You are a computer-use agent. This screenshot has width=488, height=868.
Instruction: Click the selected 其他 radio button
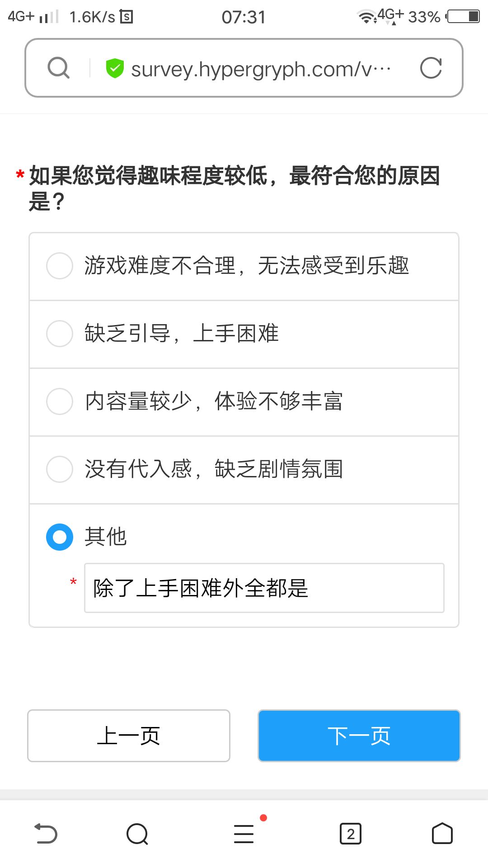(60, 537)
